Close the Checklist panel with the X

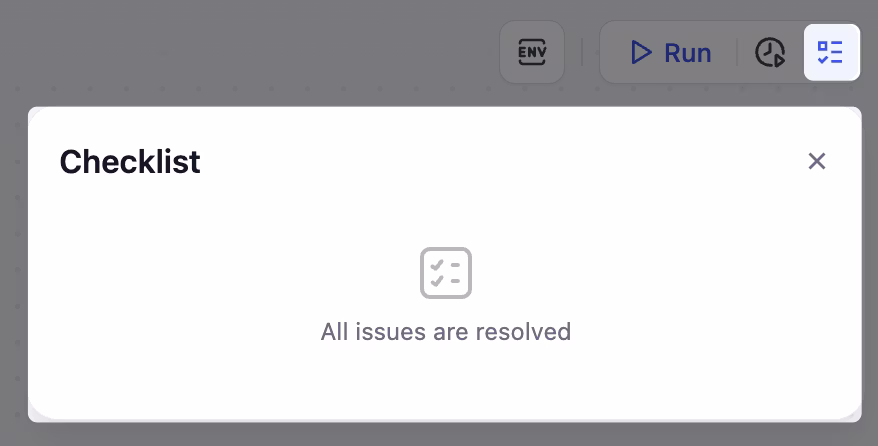[817, 161]
